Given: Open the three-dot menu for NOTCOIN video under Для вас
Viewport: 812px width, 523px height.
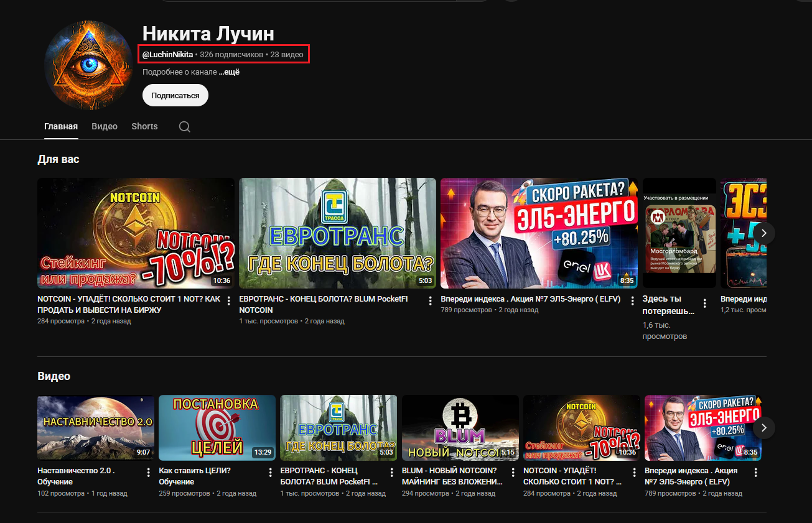Looking at the screenshot, I should point(228,302).
